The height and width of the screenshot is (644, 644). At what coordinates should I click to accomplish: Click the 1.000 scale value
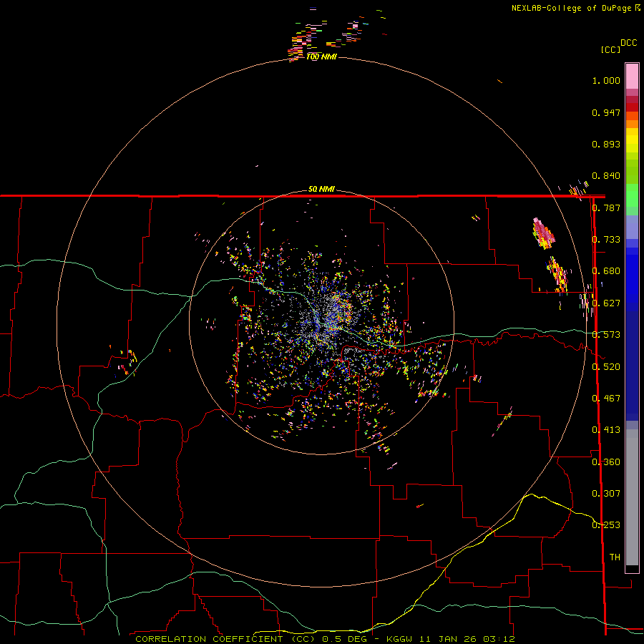pos(606,80)
